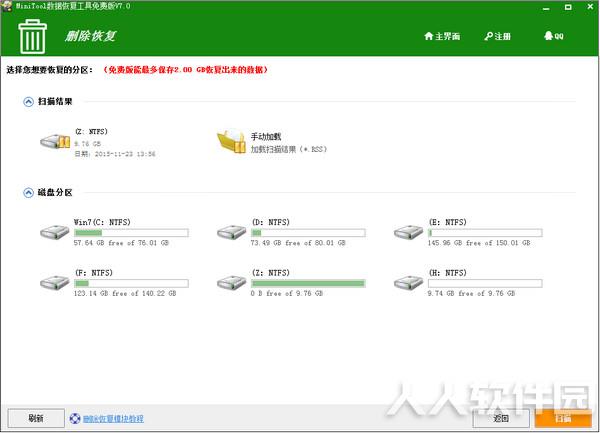
Task: Click the full Z: drive usage bar
Action: [308, 283]
